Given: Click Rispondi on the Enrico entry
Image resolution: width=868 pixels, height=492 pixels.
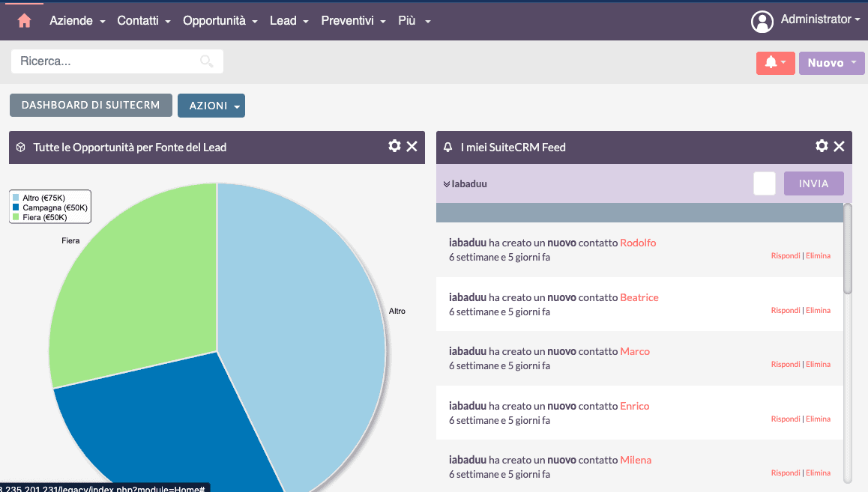Looking at the screenshot, I should [x=786, y=419].
